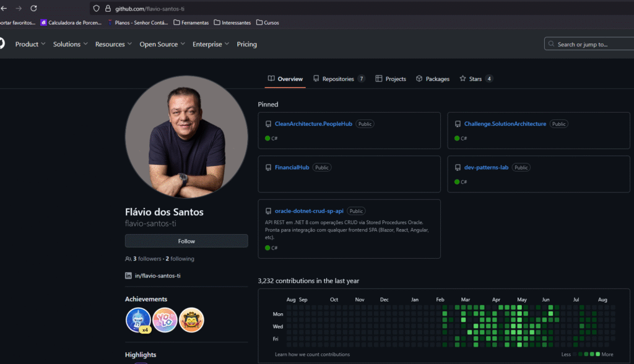Switch to the Repositories tab
This screenshot has width=634, height=364.
(x=338, y=79)
